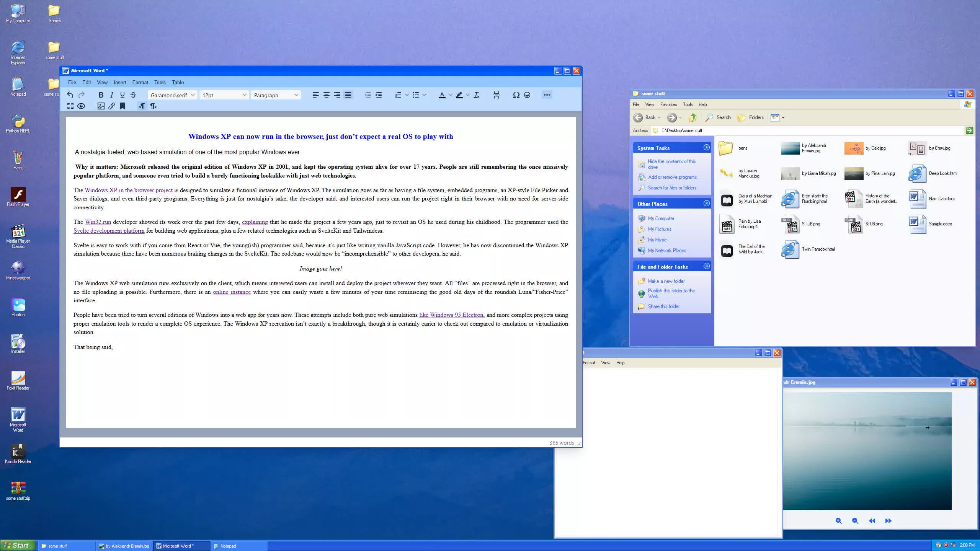Open the 12pt font size dropdown
The width and height of the screenshot is (980, 551).
[x=224, y=95]
